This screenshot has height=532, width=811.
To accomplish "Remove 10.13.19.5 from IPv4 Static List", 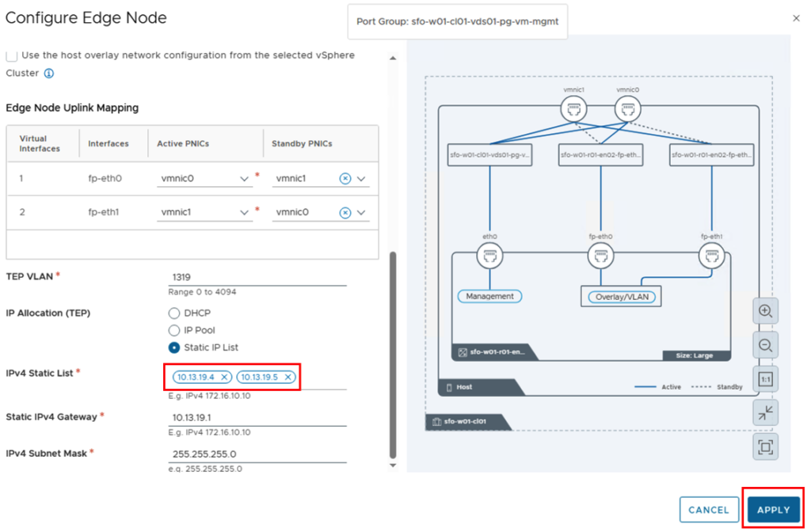I will coord(287,377).
